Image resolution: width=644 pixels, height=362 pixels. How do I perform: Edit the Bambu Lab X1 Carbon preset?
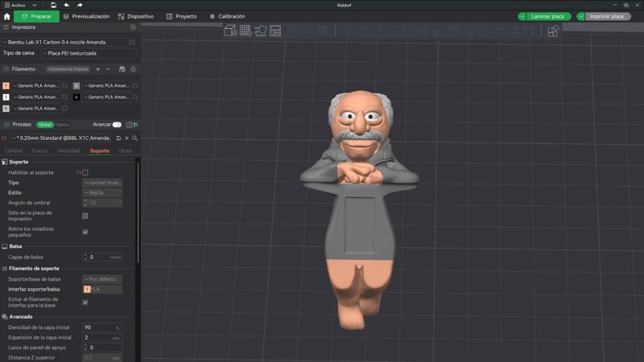coord(133,42)
